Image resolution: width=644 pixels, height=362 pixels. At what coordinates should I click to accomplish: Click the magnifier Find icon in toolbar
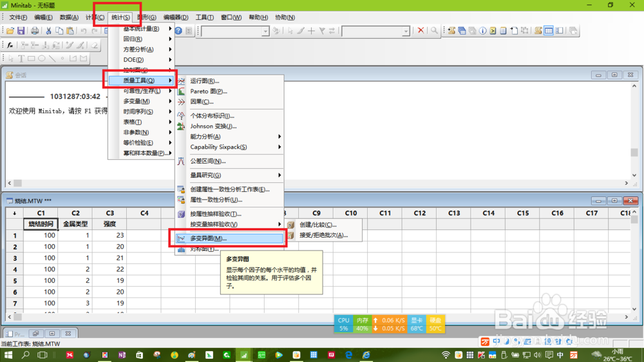434,30
